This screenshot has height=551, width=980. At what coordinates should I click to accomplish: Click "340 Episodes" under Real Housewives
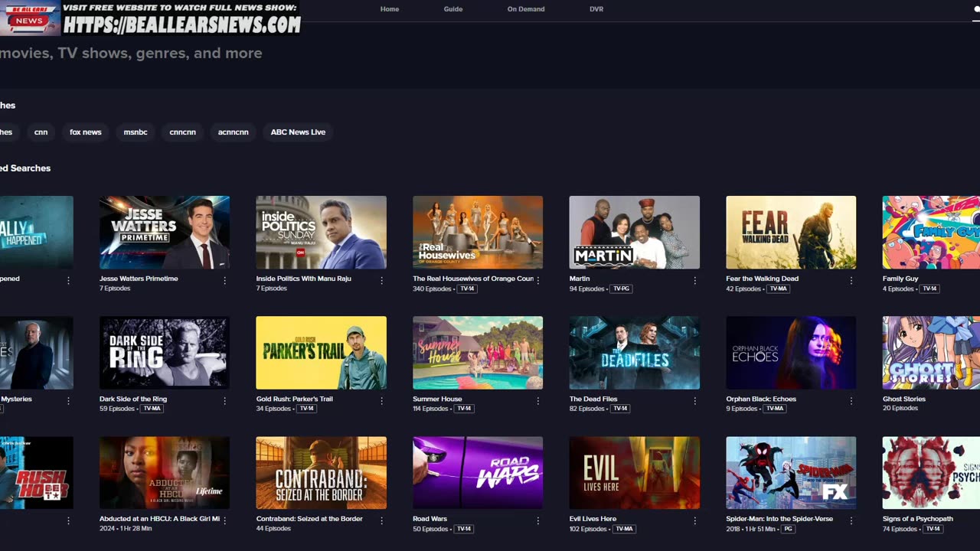432,289
